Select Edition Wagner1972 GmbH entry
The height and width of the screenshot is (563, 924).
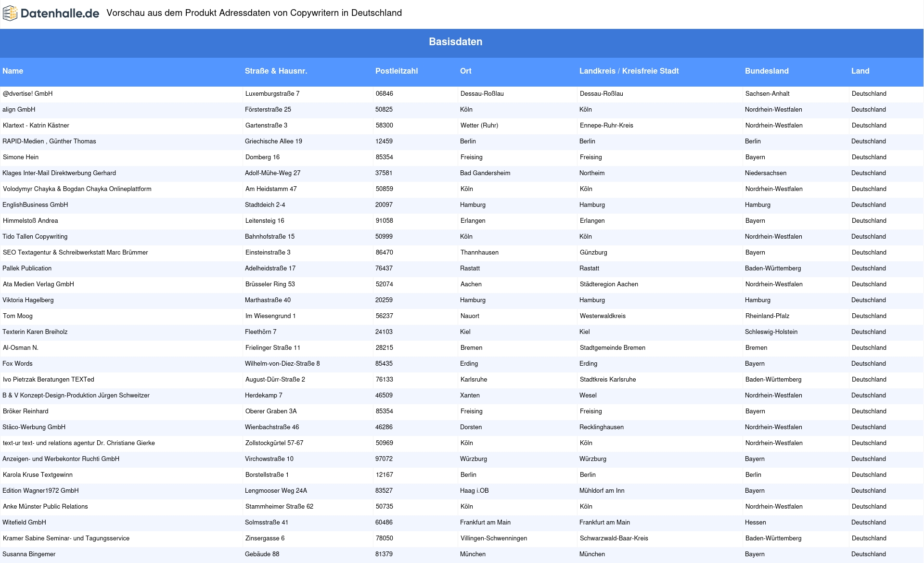[x=40, y=491]
